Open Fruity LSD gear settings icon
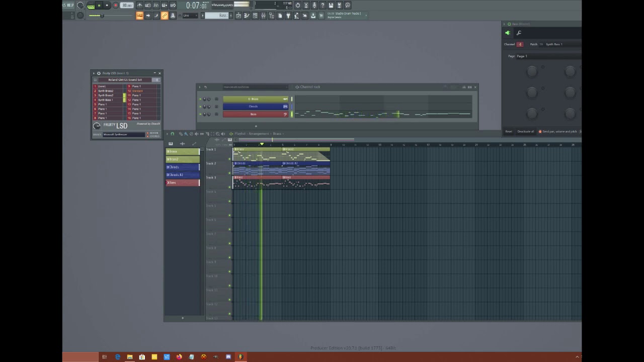Screen dimensions: 644x362 [x=99, y=73]
